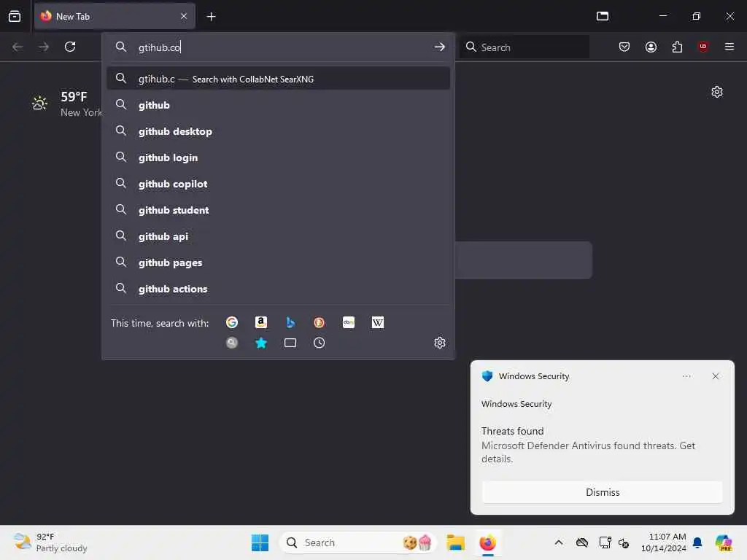Open the network display tray icon
747x560 pixels.
pos(605,542)
